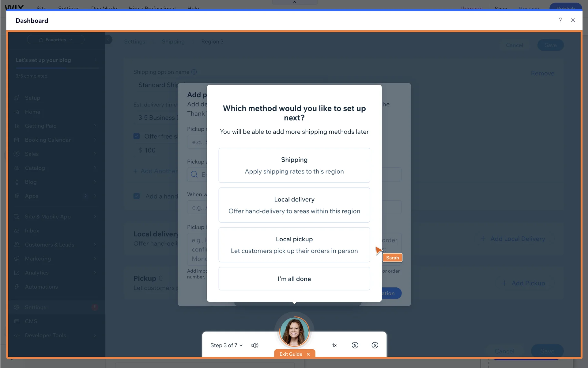
Task: Click the Inbox icon in sidebar
Action: [x=17, y=231]
